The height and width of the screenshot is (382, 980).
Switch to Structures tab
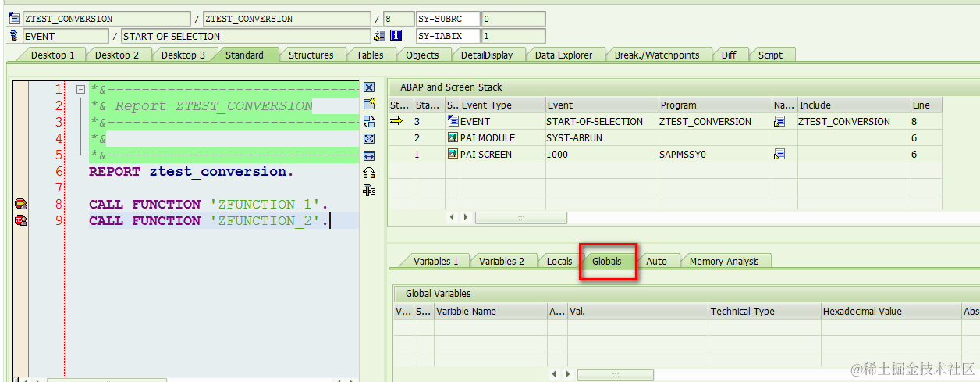[311, 55]
